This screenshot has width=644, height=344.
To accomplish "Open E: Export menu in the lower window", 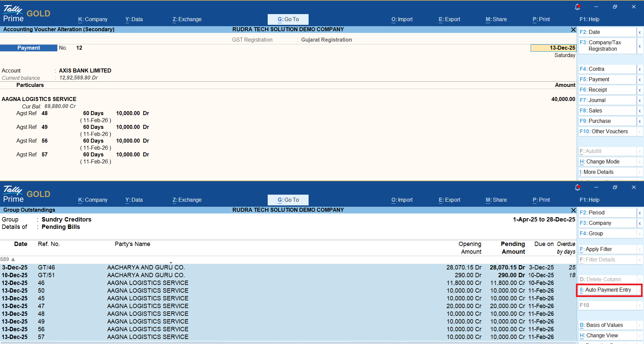I will click(x=449, y=200).
